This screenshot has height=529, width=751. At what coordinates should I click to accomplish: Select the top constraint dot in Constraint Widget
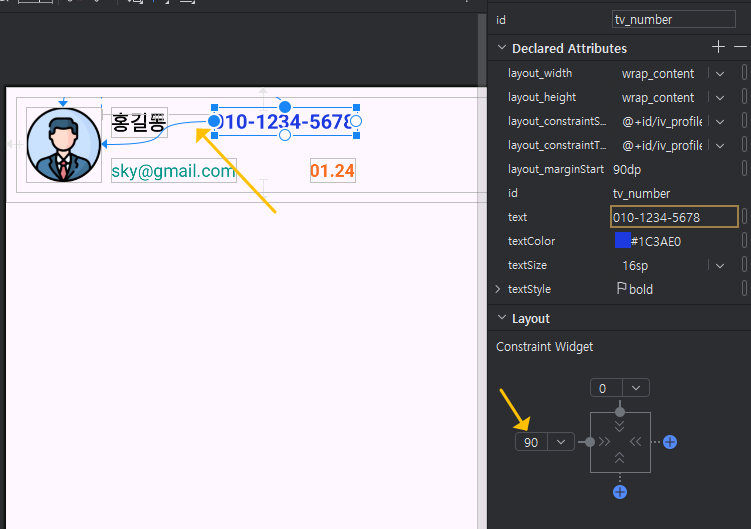(x=620, y=412)
